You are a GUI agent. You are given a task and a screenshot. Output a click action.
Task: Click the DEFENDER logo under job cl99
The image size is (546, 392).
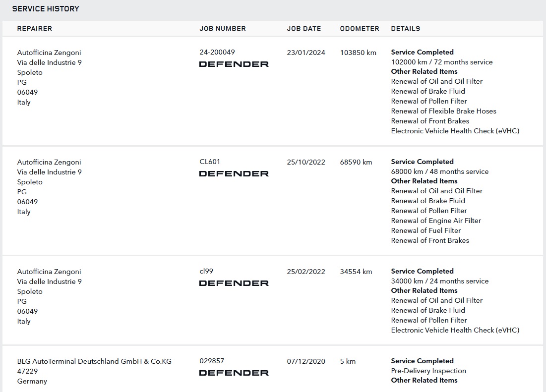click(x=234, y=283)
